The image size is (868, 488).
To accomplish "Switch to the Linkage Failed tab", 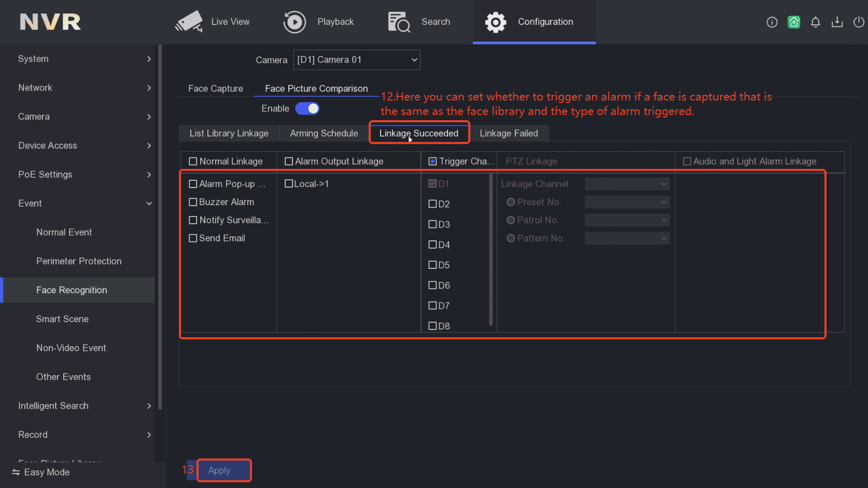I will pyautogui.click(x=509, y=133).
